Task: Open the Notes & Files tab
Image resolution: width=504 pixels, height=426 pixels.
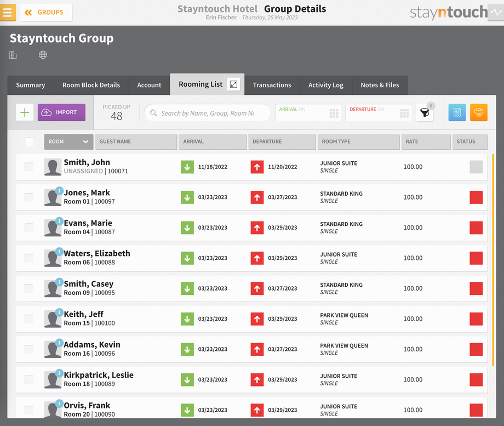Action: pos(380,86)
